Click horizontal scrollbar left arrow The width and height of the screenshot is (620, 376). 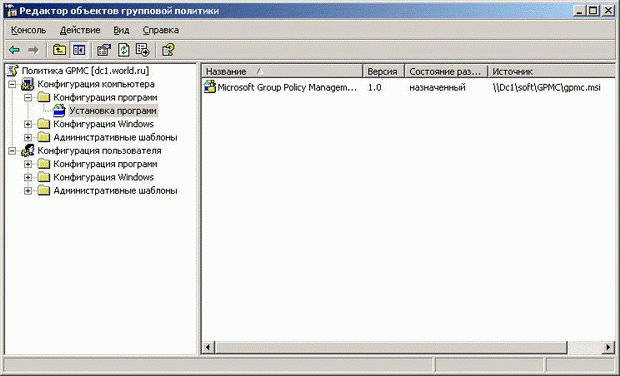click(208, 348)
